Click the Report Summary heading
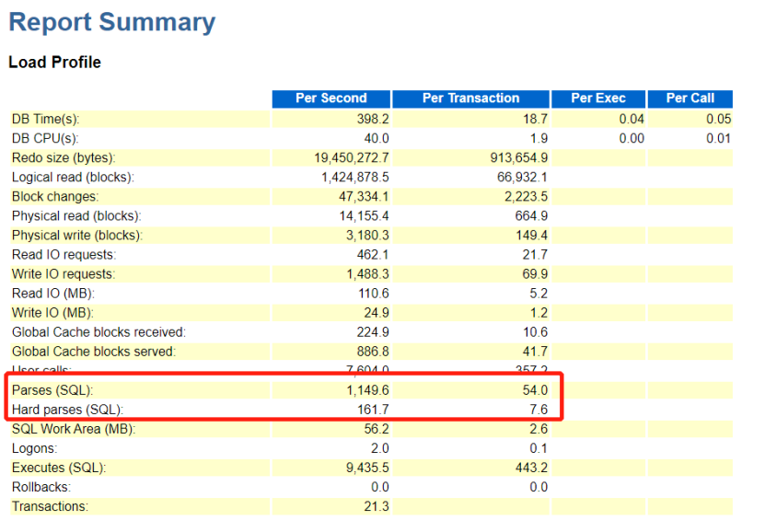765x532 pixels. coord(111,22)
